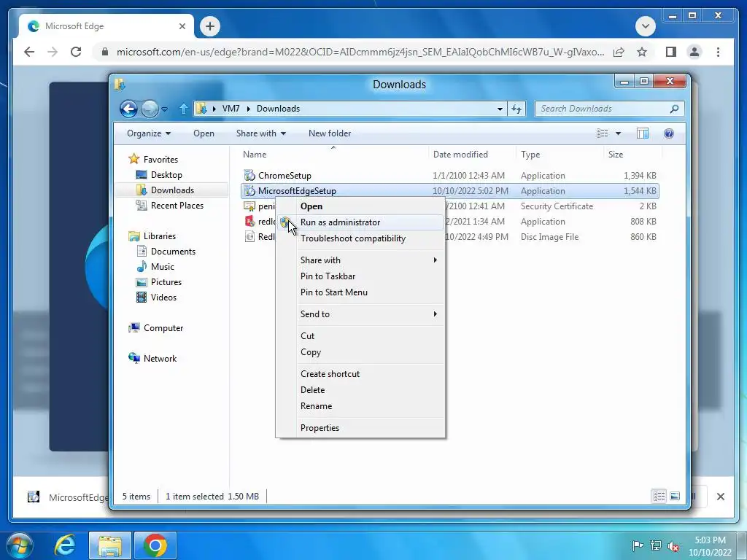Open the Share with toolbar dropdown
747x560 pixels.
click(260, 133)
